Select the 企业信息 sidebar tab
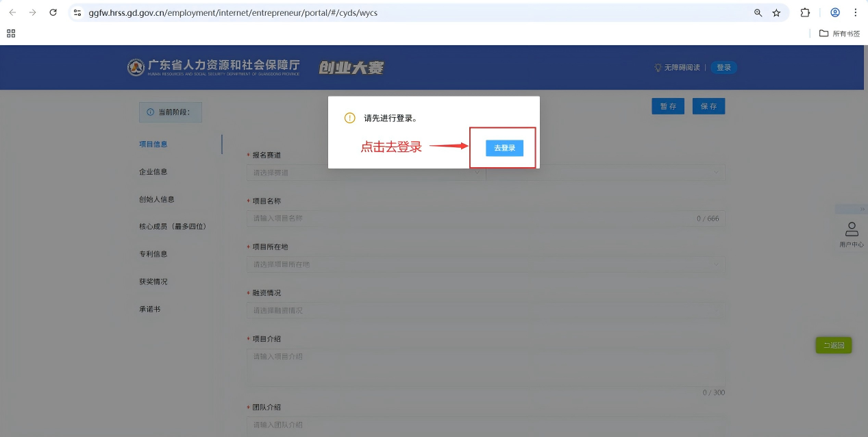Image resolution: width=868 pixels, height=437 pixels. [x=153, y=172]
